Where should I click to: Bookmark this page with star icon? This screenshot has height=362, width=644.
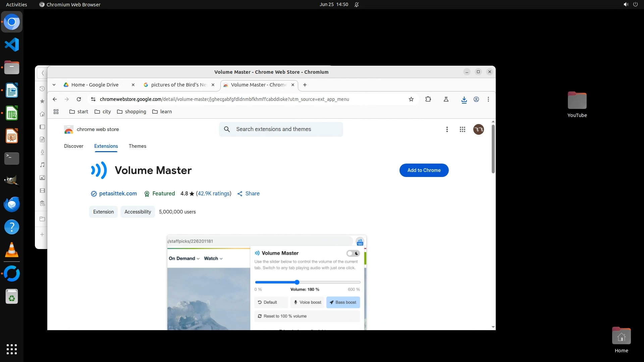411,99
